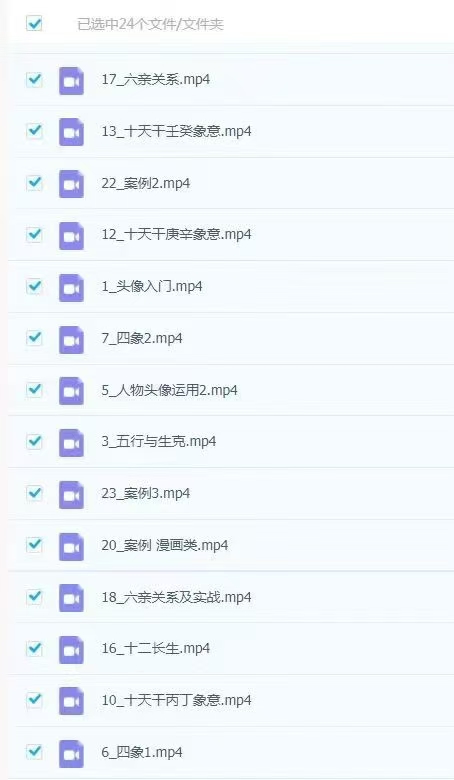Click video icon of 7_四象2.mp4
This screenshot has width=454, height=780.
coord(71,339)
